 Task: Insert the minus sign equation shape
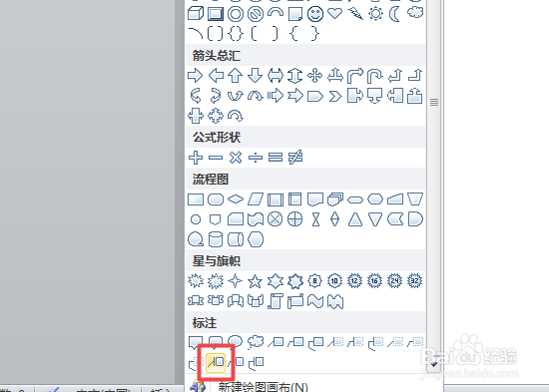coord(216,158)
